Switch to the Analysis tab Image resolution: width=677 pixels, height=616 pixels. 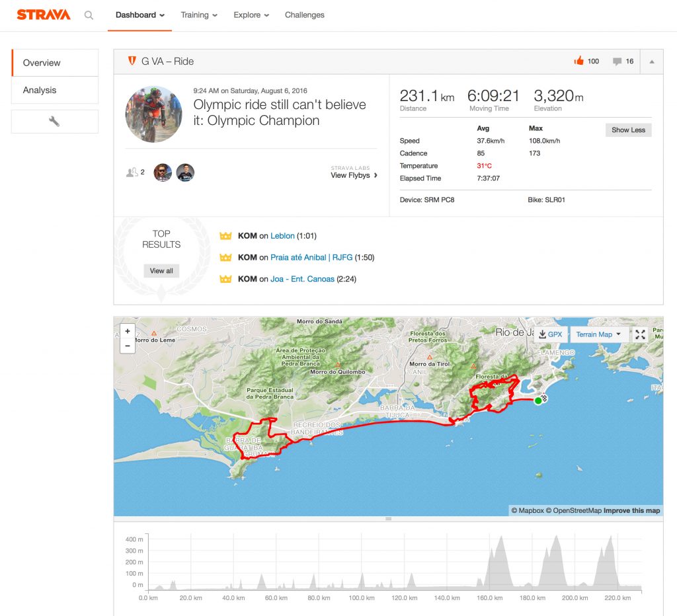tap(40, 90)
